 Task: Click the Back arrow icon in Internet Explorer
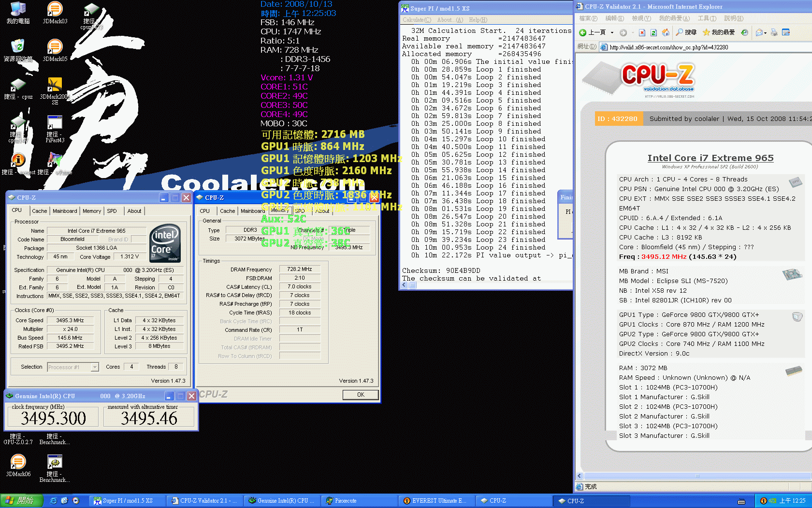tap(582, 32)
